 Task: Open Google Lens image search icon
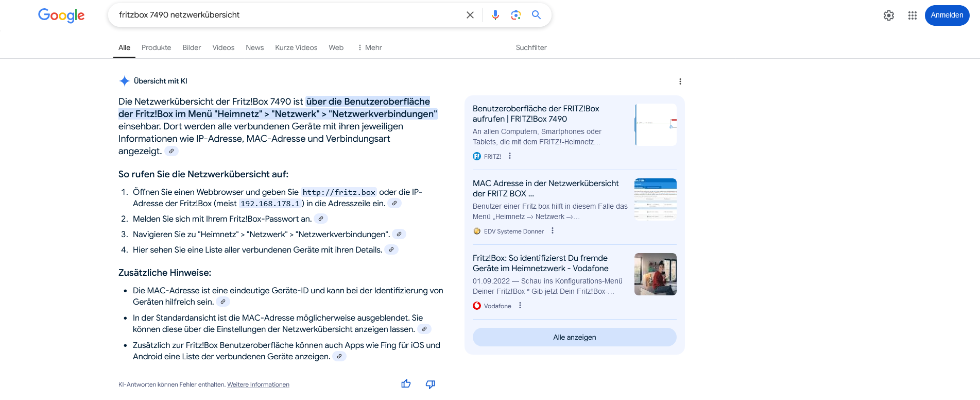tap(516, 15)
